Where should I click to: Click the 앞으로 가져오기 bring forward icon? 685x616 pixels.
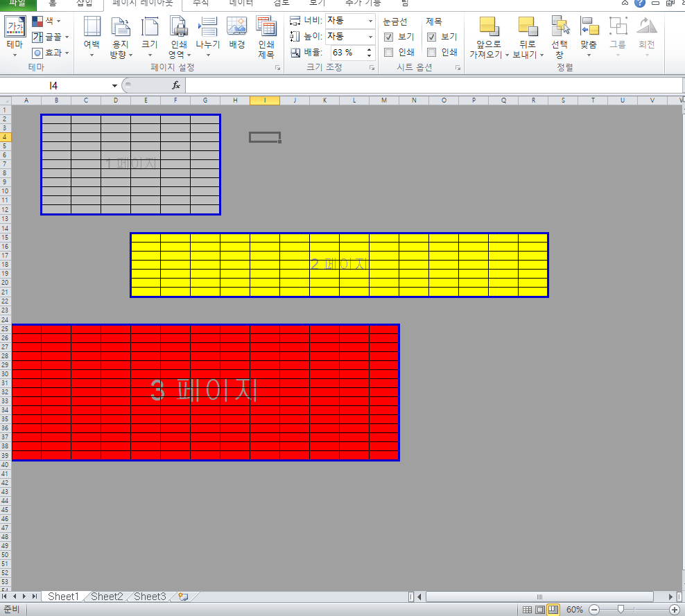coord(489,26)
